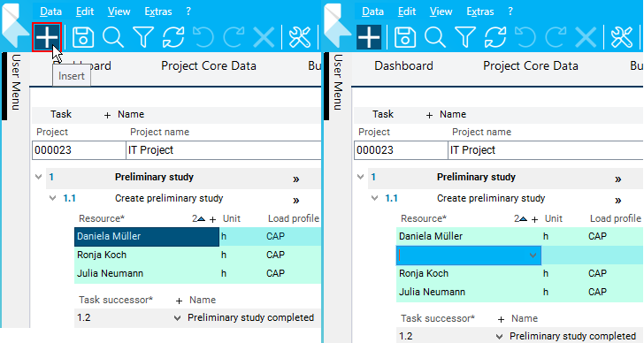Switch to Dashboard tab in right window

403,65
